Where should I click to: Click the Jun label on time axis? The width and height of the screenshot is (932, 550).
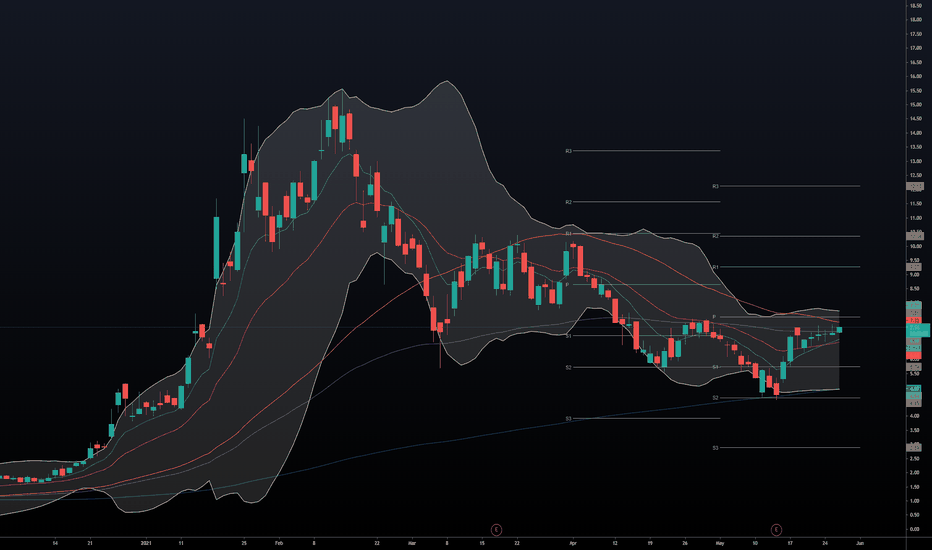click(859, 543)
